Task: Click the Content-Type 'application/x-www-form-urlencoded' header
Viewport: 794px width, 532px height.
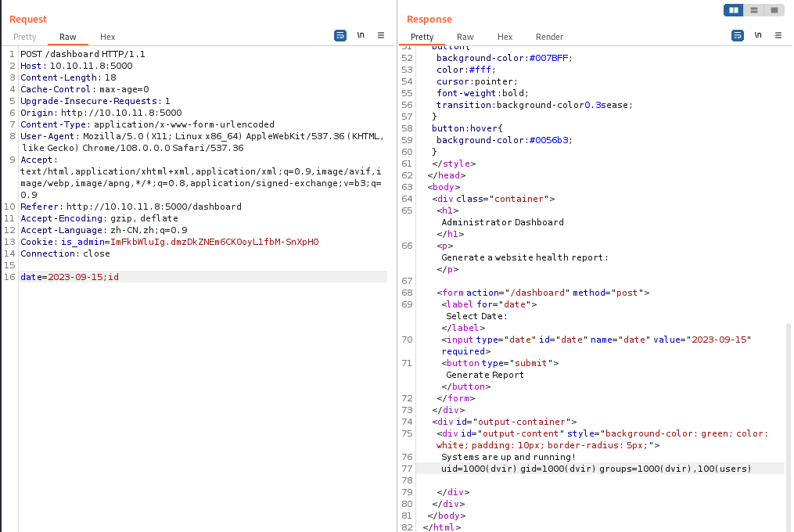Action: [147, 124]
